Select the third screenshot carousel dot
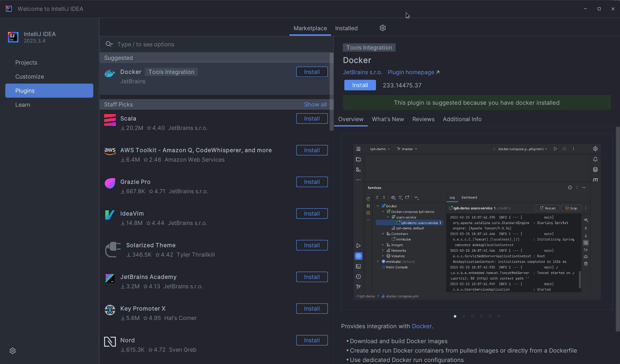Screen dimensions: 620x364 coord(472,316)
